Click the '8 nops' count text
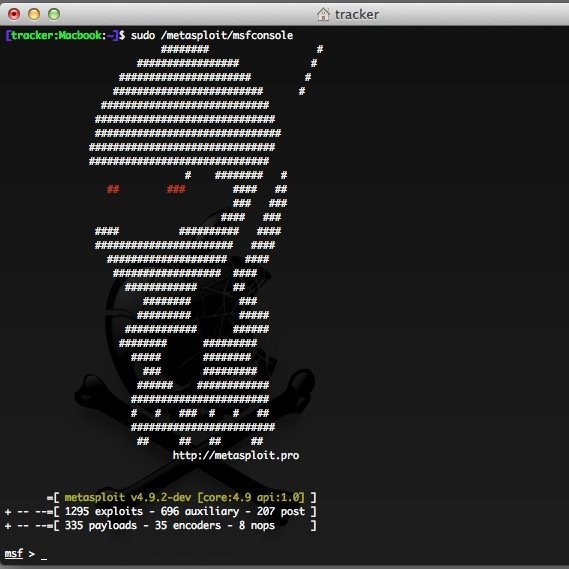 [257, 526]
